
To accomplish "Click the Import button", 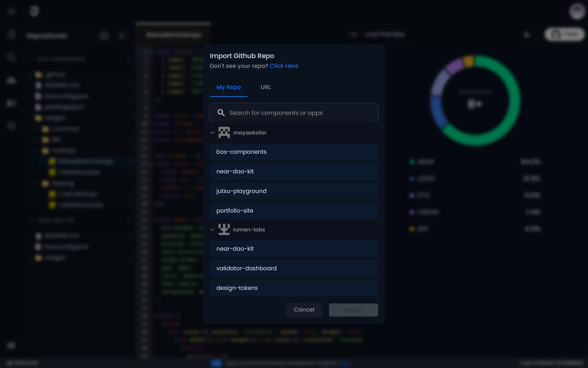I will (x=353, y=310).
